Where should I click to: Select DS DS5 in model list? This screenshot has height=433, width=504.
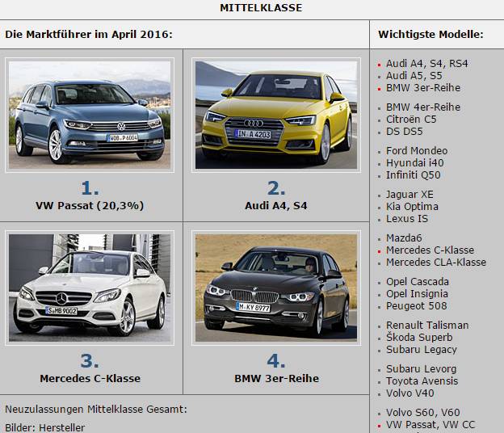tap(405, 132)
